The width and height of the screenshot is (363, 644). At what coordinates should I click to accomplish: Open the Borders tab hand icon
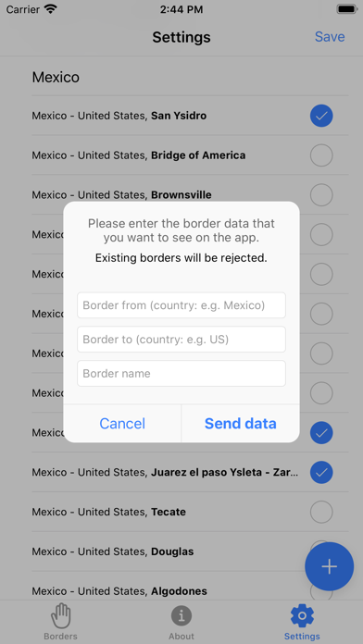pyautogui.click(x=60, y=615)
